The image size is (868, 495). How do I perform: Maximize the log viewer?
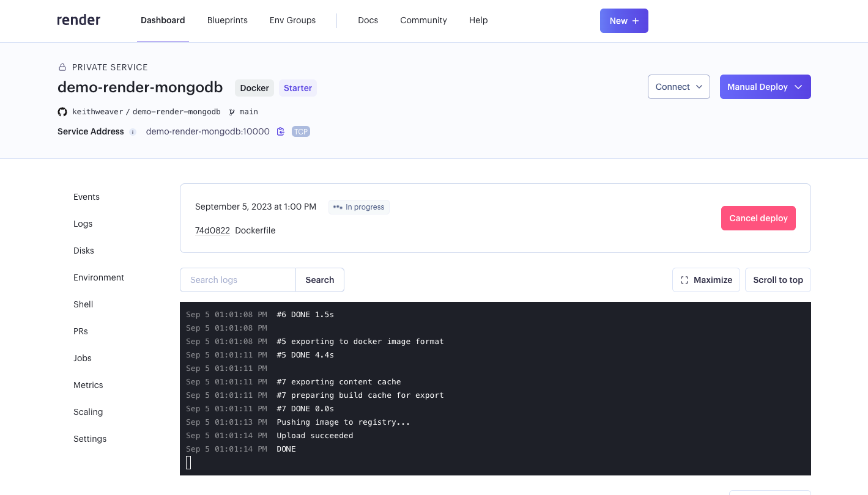coord(706,280)
